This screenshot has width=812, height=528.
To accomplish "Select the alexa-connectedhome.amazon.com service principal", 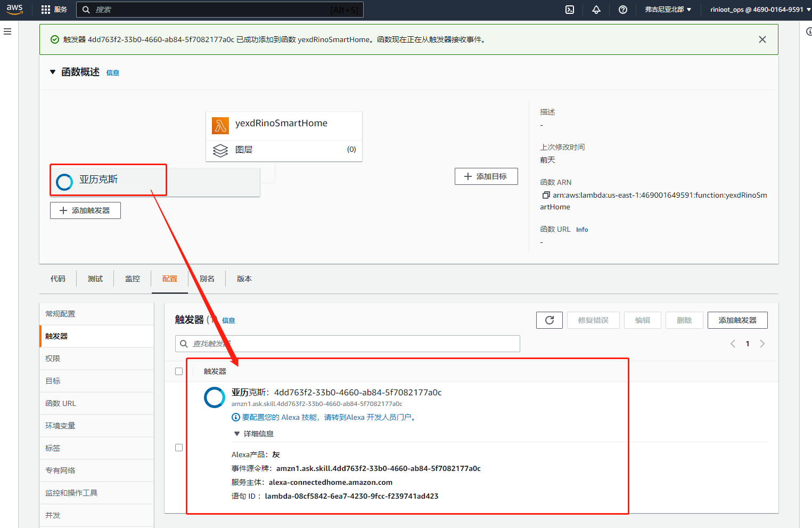I will (331, 482).
